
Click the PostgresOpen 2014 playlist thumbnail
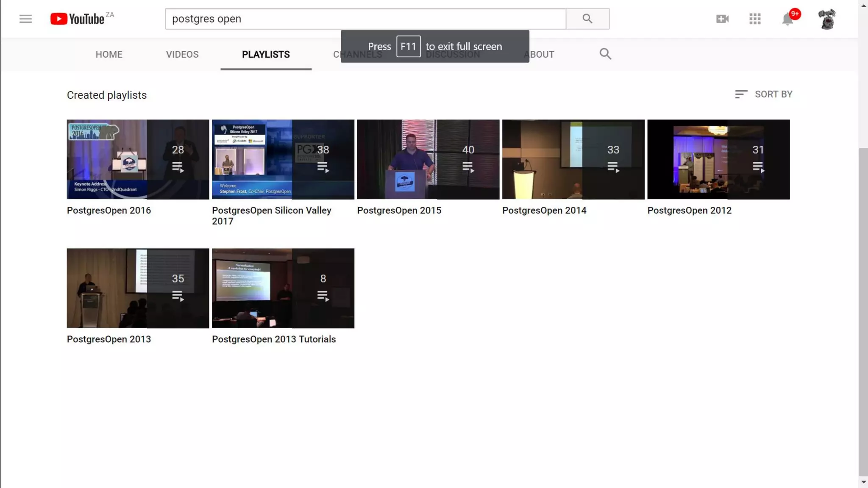click(x=573, y=159)
